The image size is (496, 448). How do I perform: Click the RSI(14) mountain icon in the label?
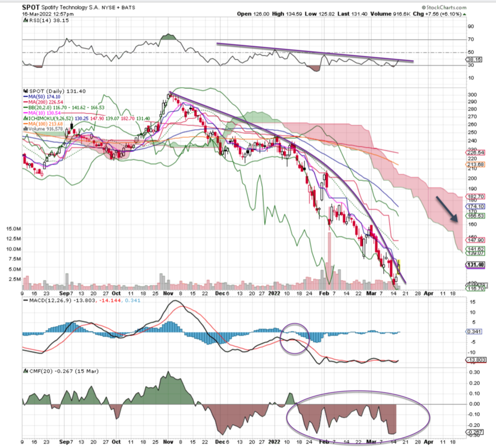pos(24,21)
